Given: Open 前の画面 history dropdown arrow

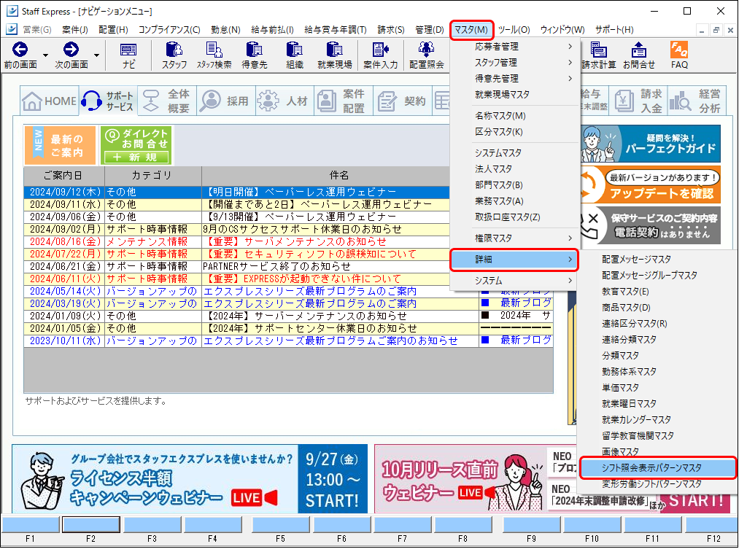Looking at the screenshot, I should tap(45, 55).
